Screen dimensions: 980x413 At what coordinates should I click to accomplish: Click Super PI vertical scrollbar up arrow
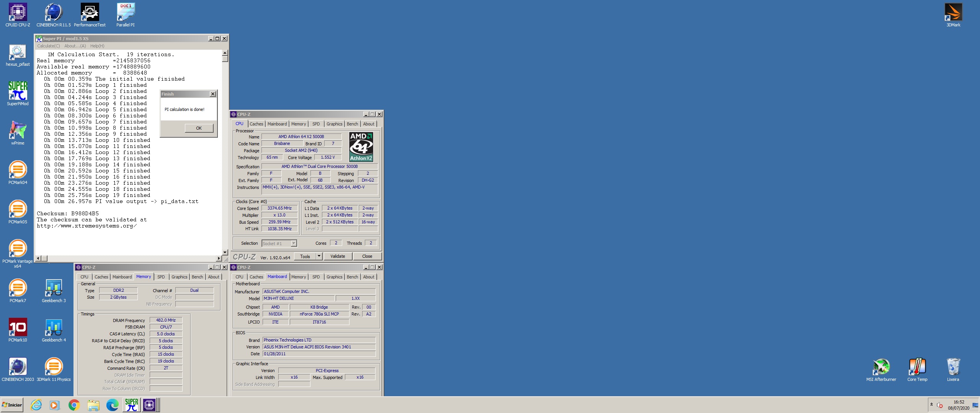(225, 53)
